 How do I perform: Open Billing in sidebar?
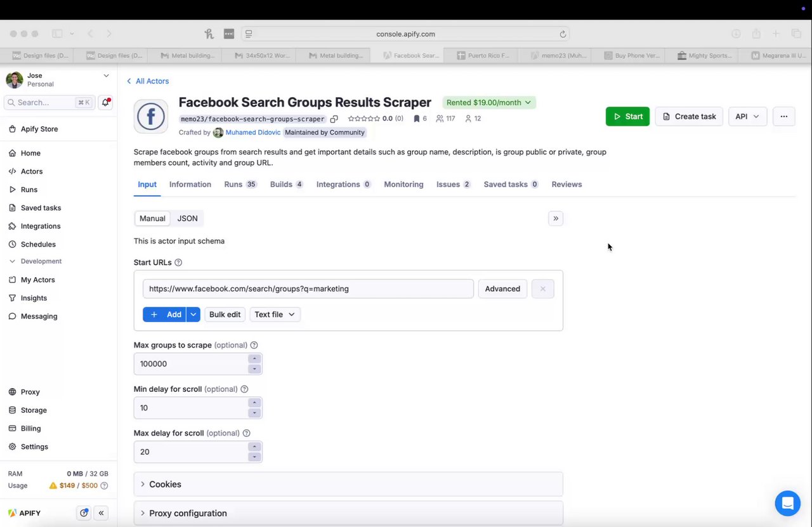click(x=30, y=429)
